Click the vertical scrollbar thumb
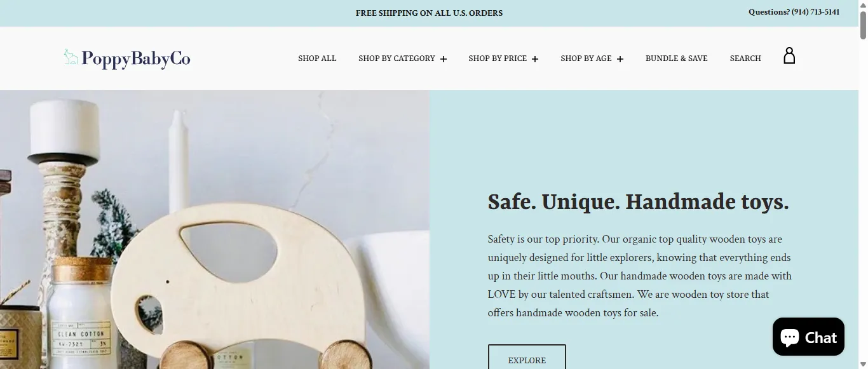The image size is (868, 369). pyautogui.click(x=863, y=25)
